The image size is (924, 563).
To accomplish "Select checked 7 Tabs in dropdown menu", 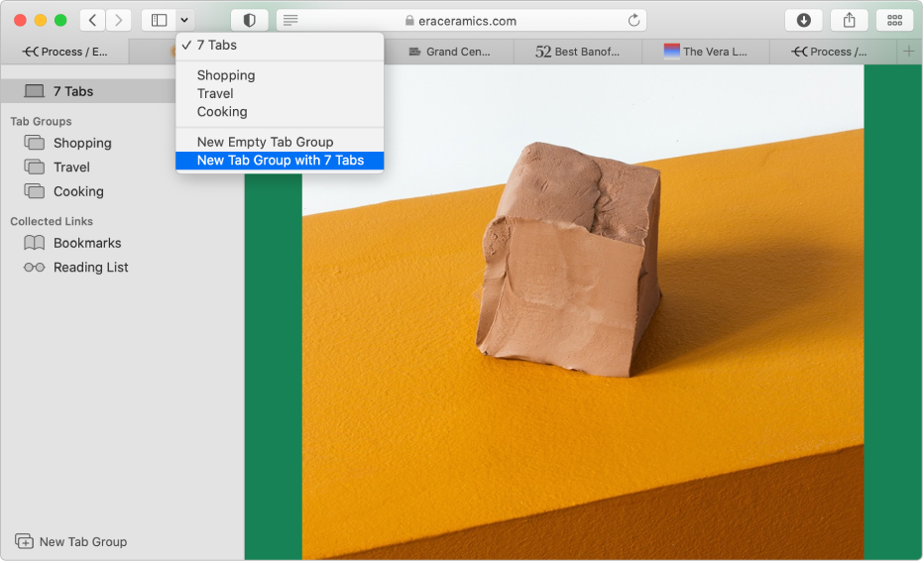I will [x=280, y=46].
